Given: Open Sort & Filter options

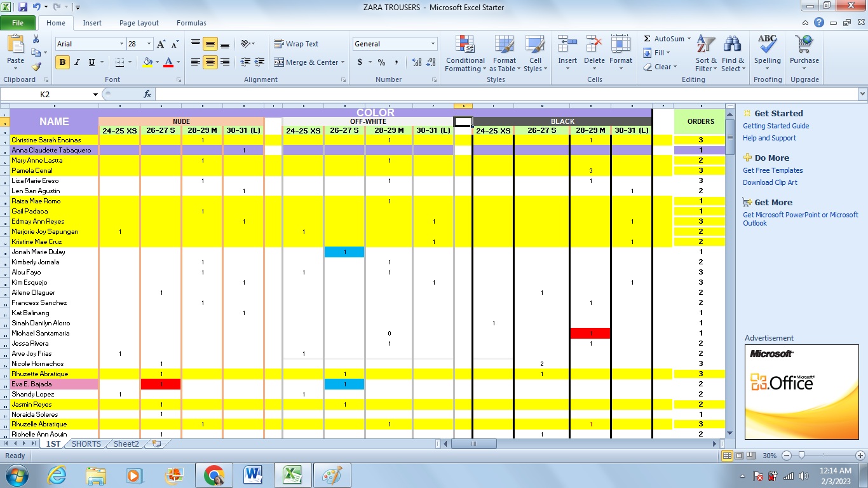Looking at the screenshot, I should [x=705, y=53].
